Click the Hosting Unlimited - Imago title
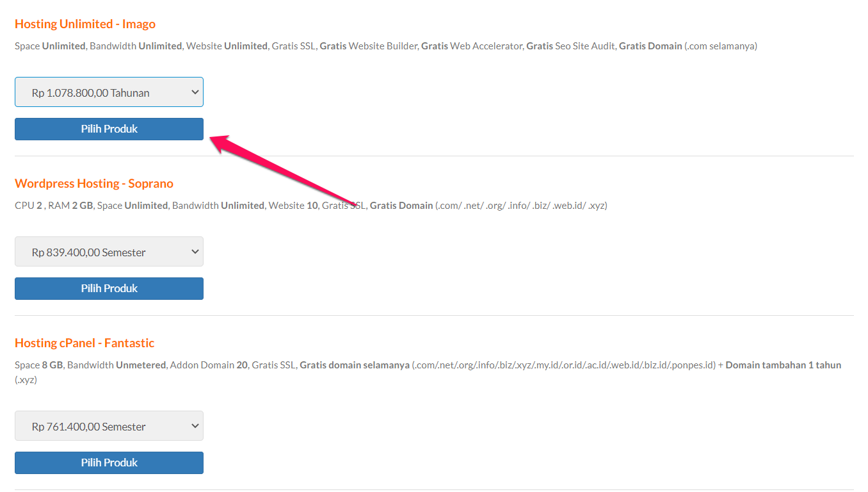 pyautogui.click(x=85, y=24)
